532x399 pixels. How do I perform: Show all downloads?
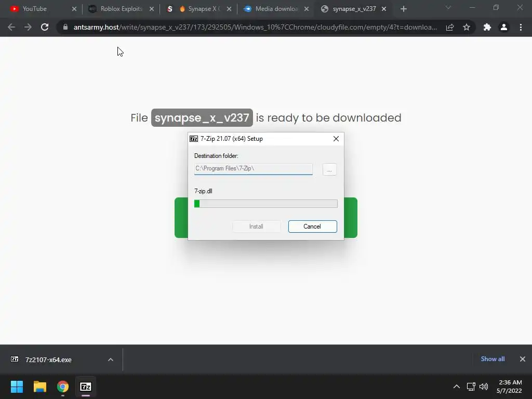pyautogui.click(x=493, y=359)
